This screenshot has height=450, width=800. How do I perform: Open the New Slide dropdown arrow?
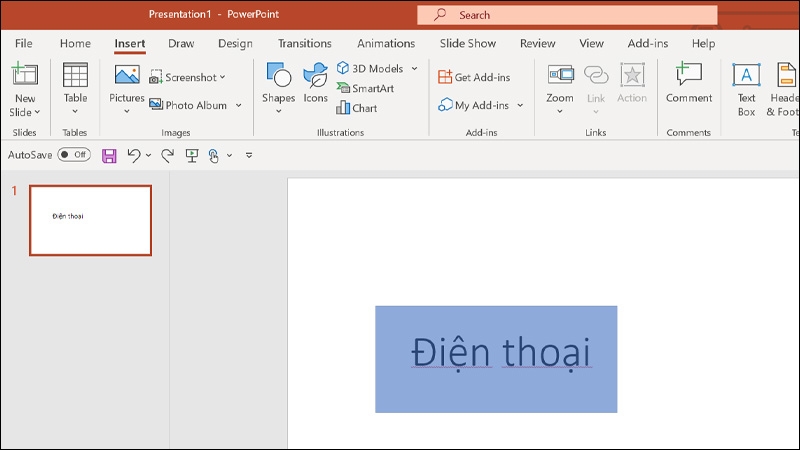point(37,112)
